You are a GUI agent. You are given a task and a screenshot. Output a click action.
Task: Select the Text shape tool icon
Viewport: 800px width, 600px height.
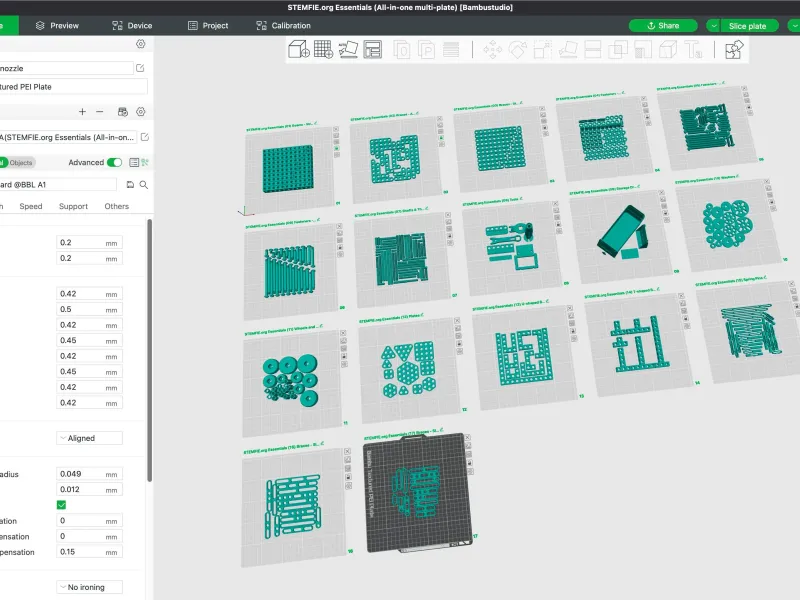pos(693,50)
